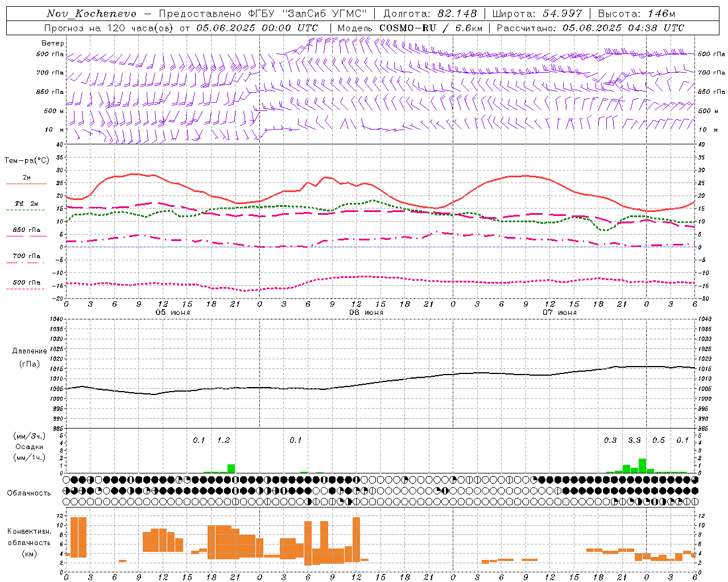The width and height of the screenshot is (728, 582).
Task: Click the 05 июня date label
Action: coord(173,313)
